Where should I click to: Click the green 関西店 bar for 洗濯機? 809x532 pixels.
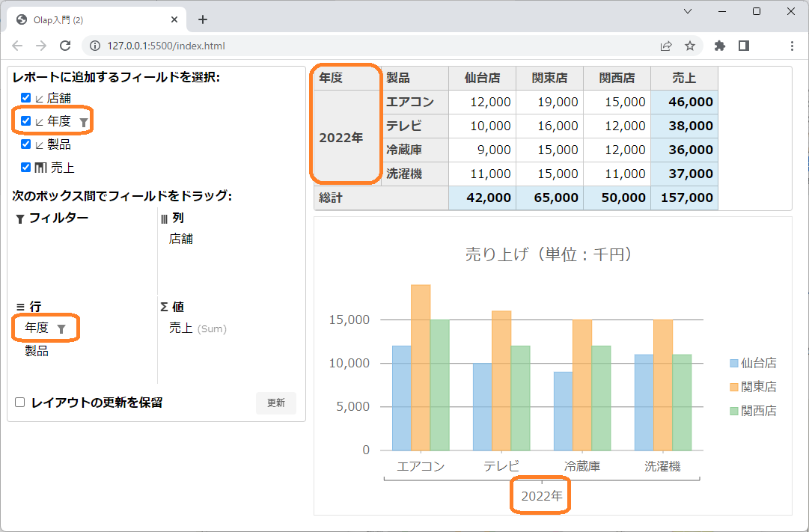pos(682,403)
